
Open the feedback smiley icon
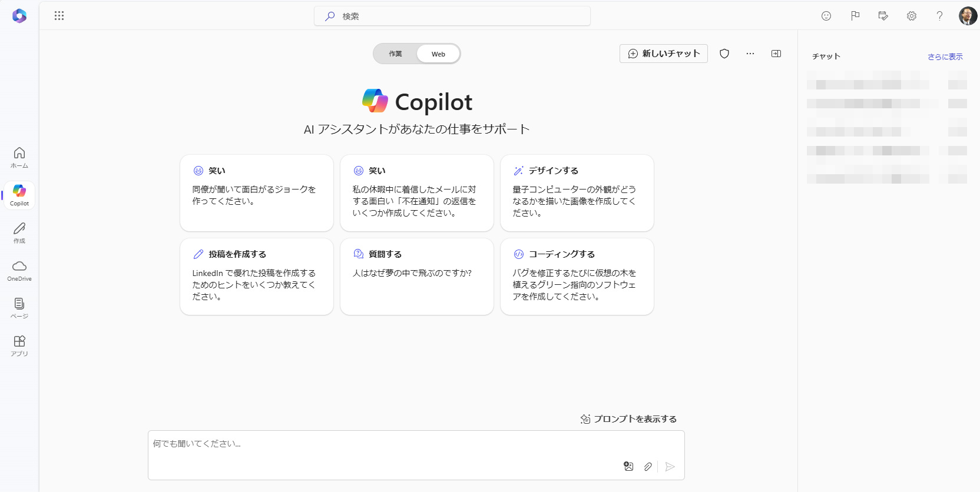pos(826,16)
